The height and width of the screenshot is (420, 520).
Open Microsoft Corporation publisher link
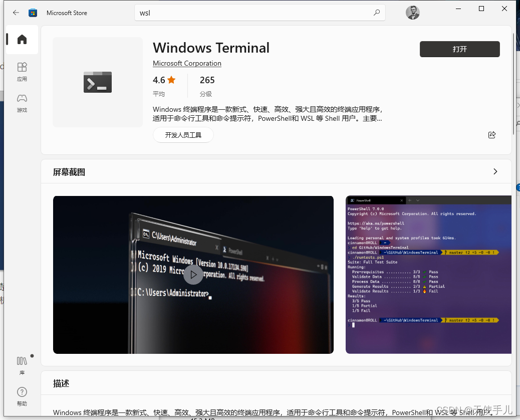tap(187, 63)
